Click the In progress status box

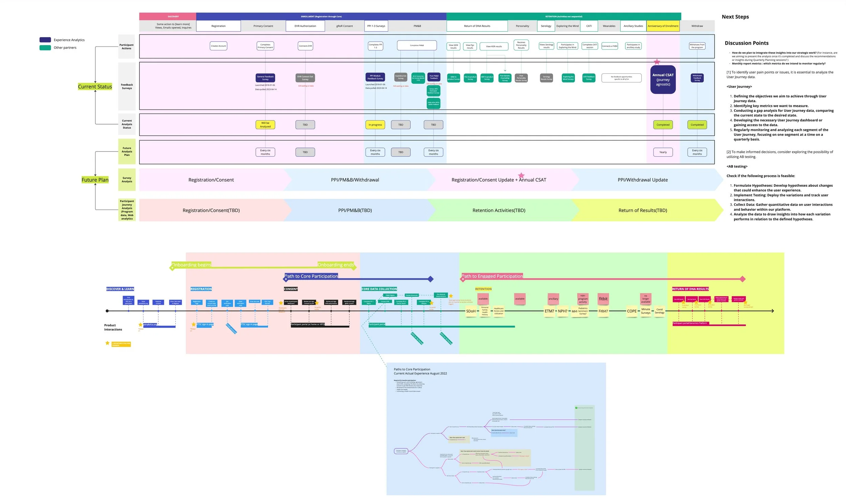[375, 124]
